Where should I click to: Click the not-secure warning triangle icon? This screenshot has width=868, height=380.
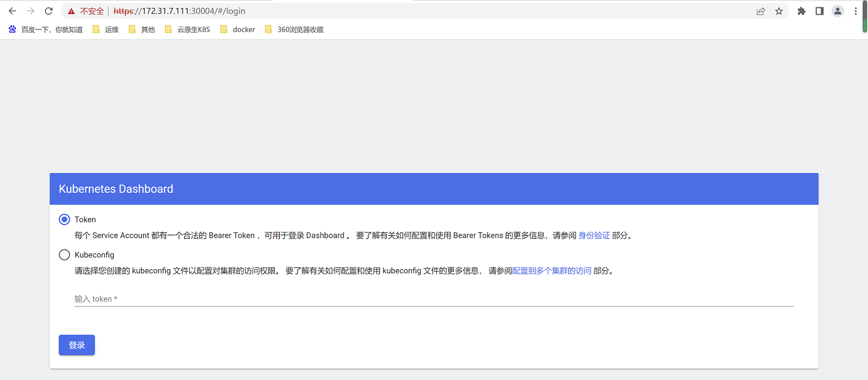pyautogui.click(x=71, y=11)
